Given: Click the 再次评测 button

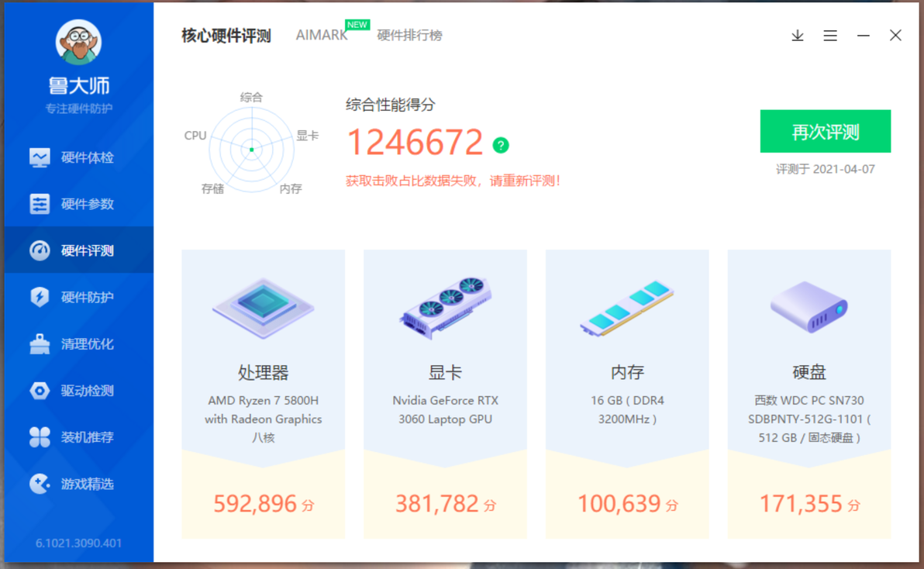Looking at the screenshot, I should [825, 131].
